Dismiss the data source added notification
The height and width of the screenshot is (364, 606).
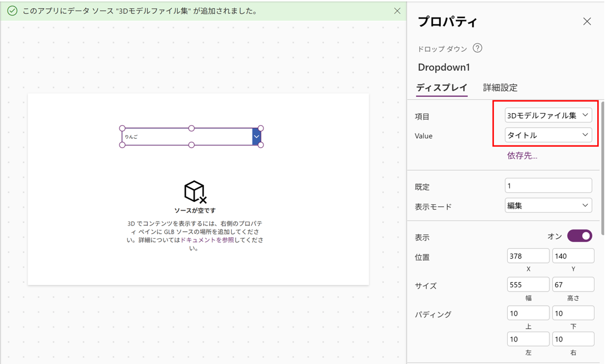(x=397, y=11)
